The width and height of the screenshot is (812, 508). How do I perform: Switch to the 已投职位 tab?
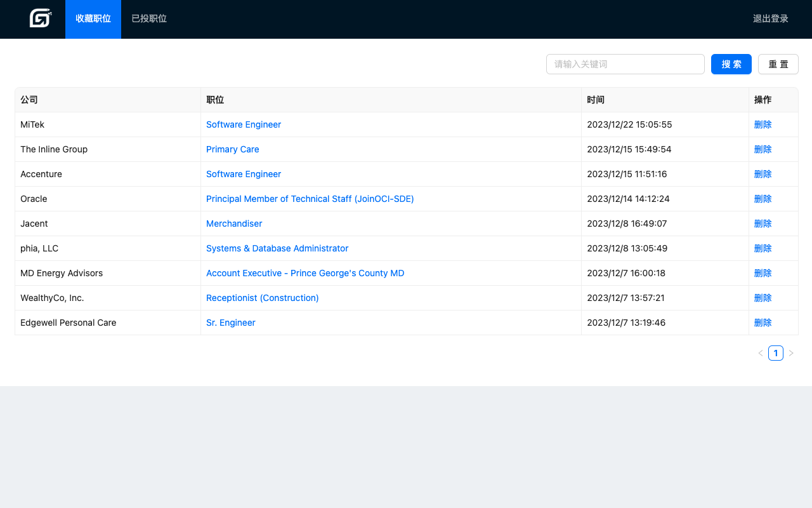coord(149,19)
